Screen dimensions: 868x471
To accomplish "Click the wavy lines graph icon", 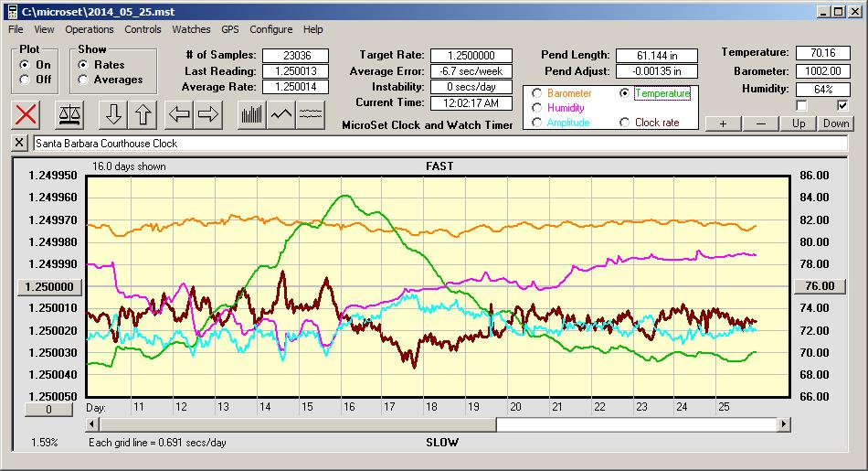I will coord(311,114).
